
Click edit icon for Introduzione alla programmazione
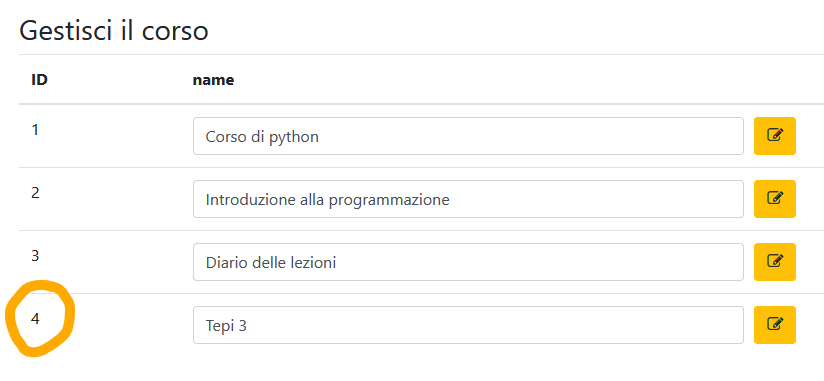775,199
